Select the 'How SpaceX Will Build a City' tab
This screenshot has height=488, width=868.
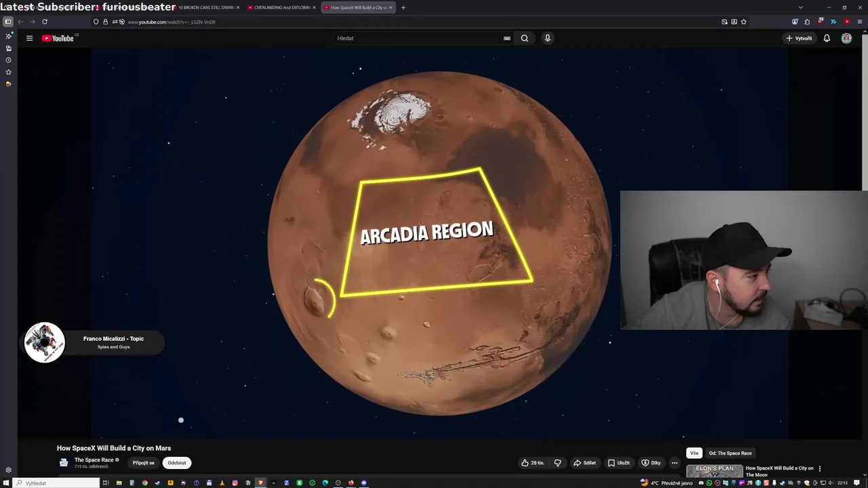pos(357,7)
